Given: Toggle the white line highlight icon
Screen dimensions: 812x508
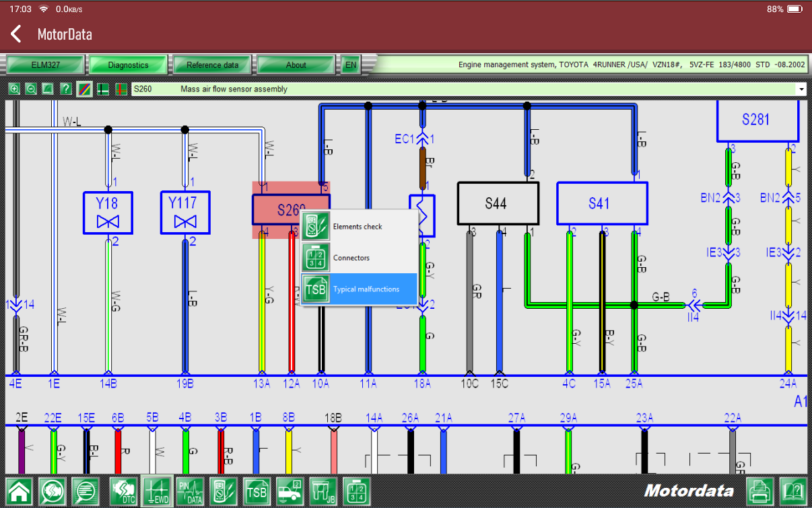Looking at the screenshot, I should (103, 89).
